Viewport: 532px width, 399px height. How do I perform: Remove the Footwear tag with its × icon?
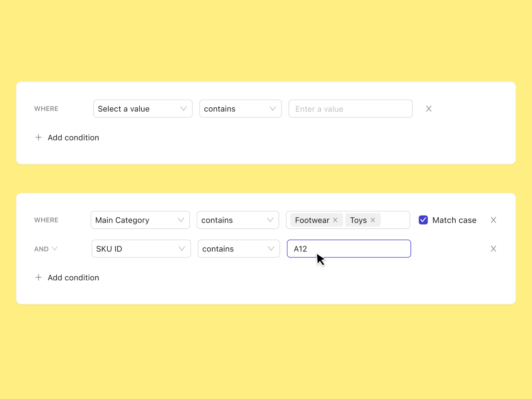point(336,220)
